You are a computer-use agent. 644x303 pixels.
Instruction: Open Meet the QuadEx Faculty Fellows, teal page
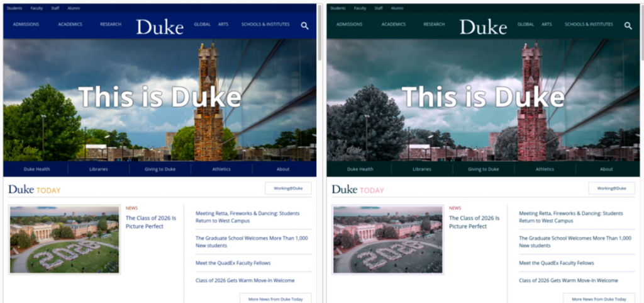pos(556,263)
